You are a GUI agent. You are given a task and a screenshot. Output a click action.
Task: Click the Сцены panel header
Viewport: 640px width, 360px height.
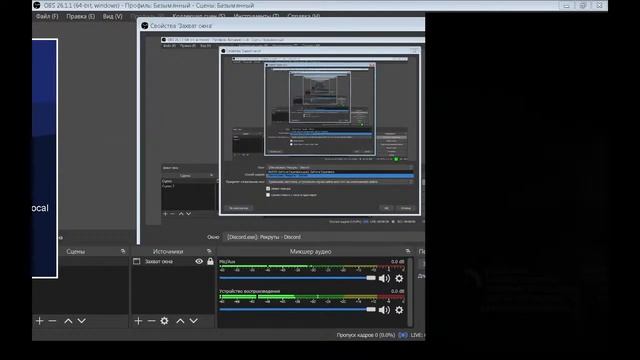tap(76, 251)
